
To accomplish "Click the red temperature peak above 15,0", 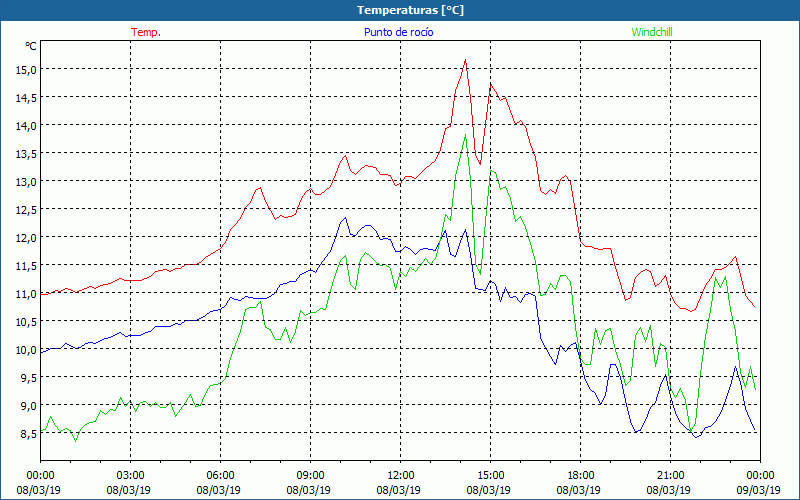I will (465, 60).
